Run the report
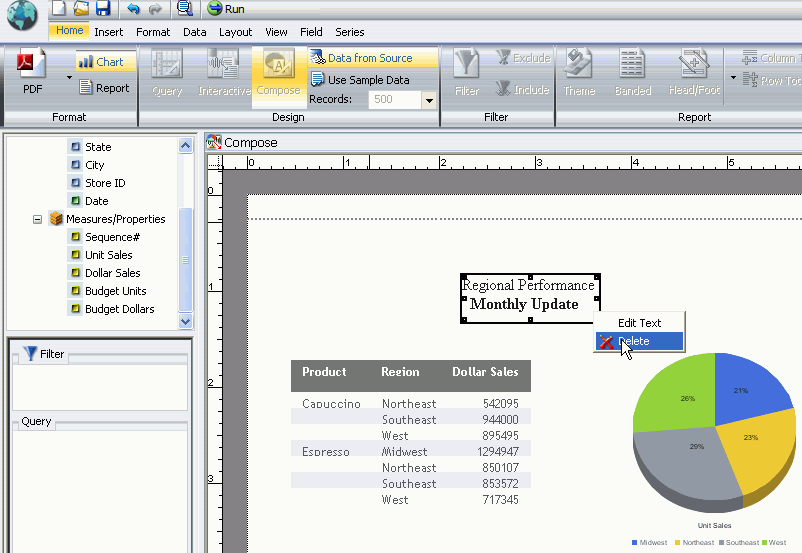This screenshot has height=553, width=802. point(226,9)
